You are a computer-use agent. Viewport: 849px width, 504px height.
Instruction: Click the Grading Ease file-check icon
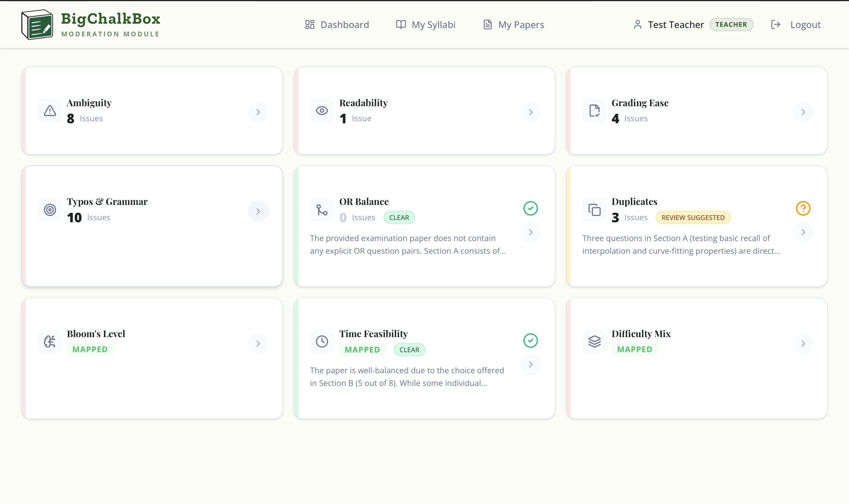594,110
